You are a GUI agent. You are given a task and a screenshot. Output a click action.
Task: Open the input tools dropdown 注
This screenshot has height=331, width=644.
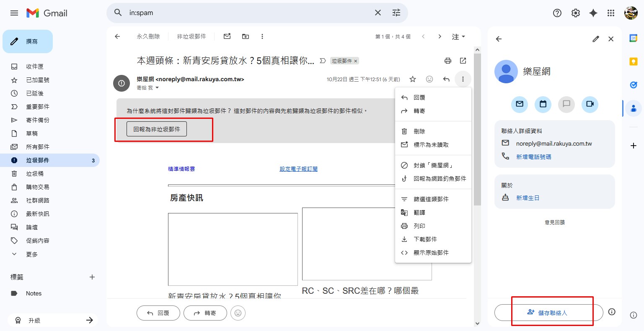pyautogui.click(x=458, y=37)
